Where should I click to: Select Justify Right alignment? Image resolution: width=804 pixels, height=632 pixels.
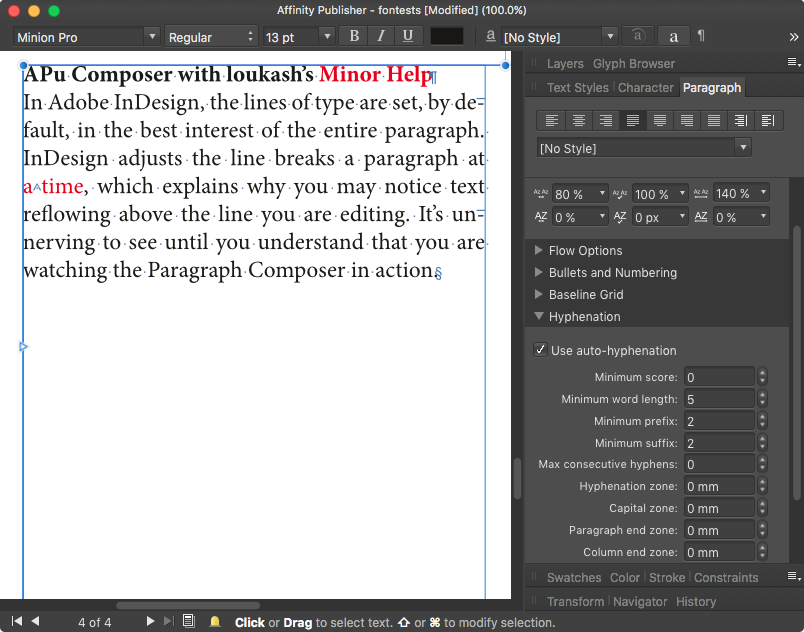point(687,121)
